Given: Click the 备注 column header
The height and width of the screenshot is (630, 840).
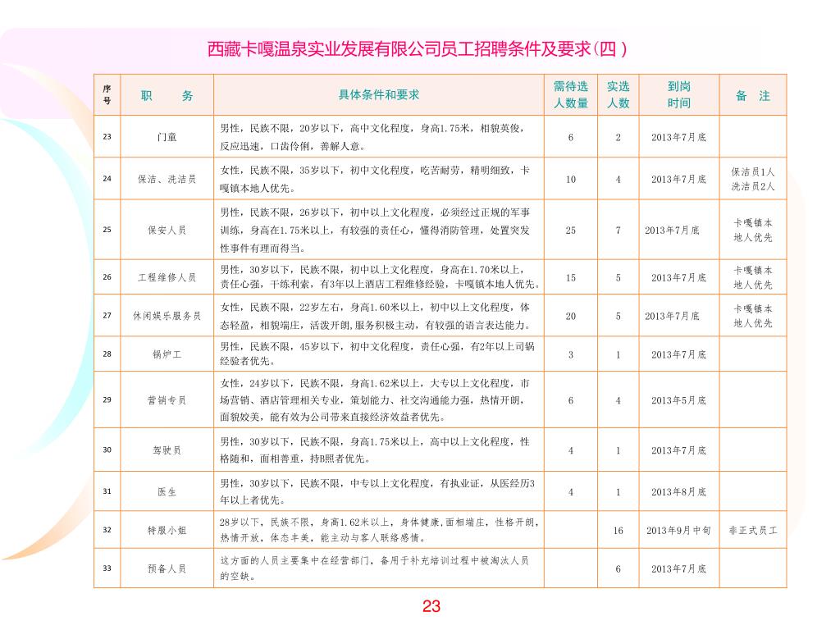Looking at the screenshot, I should tap(753, 96).
